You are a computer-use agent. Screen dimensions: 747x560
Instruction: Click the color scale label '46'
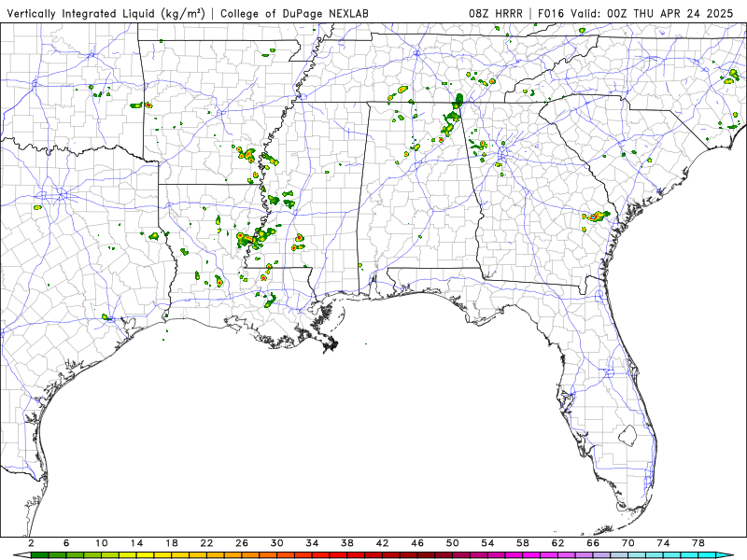coord(417,543)
